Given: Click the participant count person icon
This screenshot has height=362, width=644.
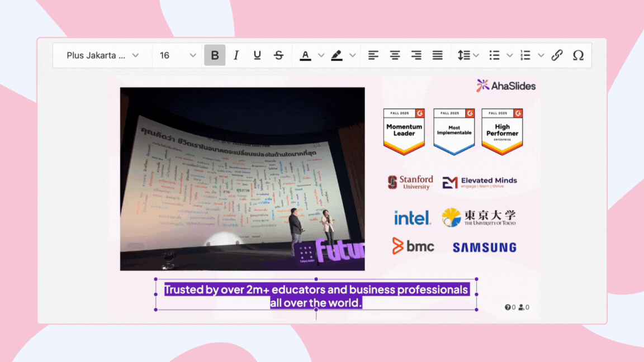Looking at the screenshot, I should 521,307.
